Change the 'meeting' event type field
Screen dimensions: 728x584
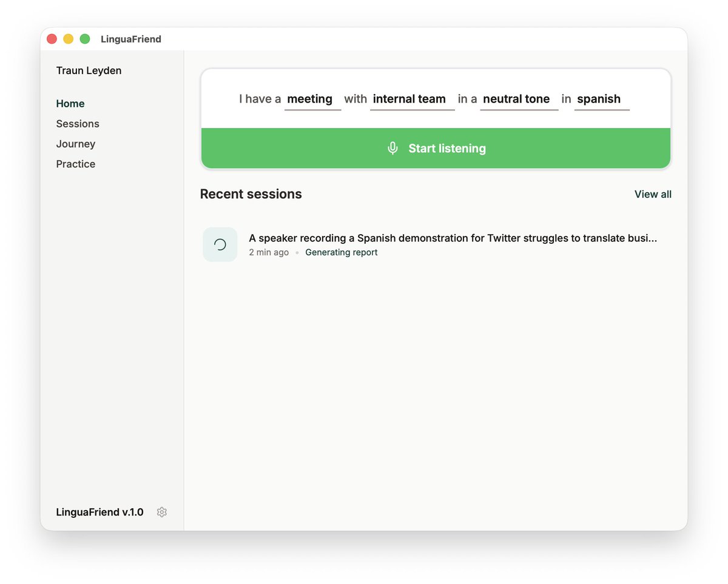[312, 99]
